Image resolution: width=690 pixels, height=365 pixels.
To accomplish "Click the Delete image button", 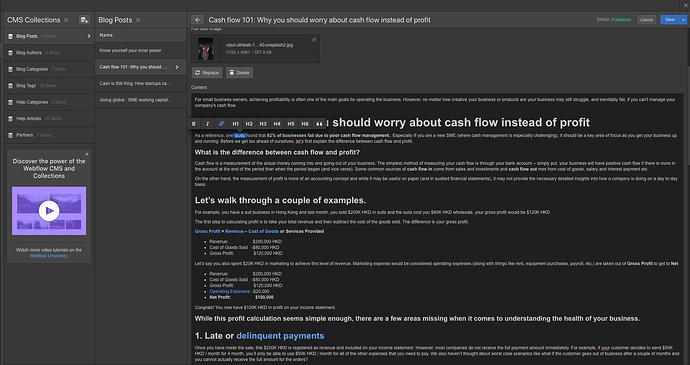I will click(239, 73).
